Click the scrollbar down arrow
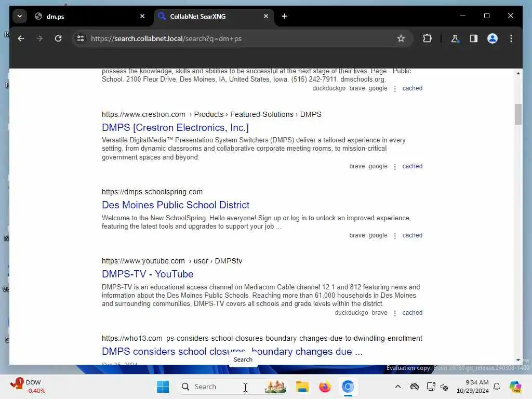532x399 pixels. pos(518,360)
